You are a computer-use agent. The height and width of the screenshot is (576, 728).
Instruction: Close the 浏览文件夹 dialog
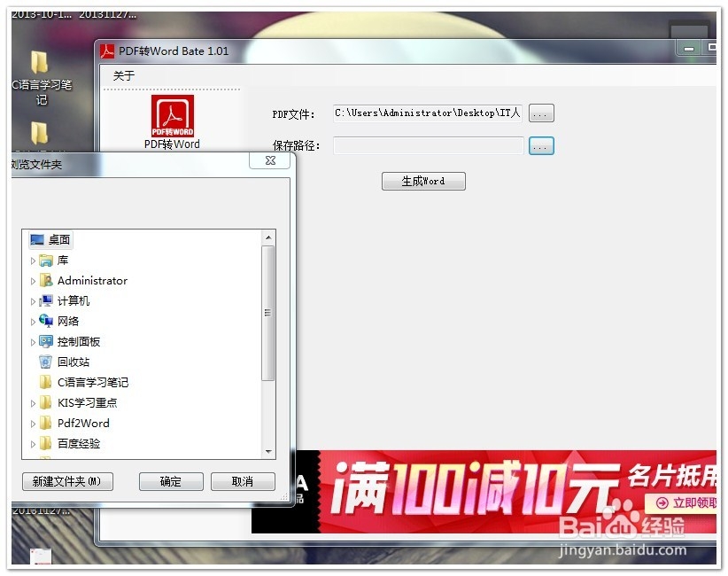[270, 160]
